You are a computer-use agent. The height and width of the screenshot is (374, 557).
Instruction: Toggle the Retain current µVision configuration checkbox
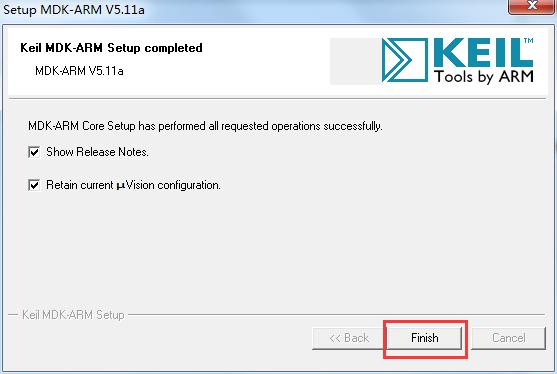tap(34, 185)
